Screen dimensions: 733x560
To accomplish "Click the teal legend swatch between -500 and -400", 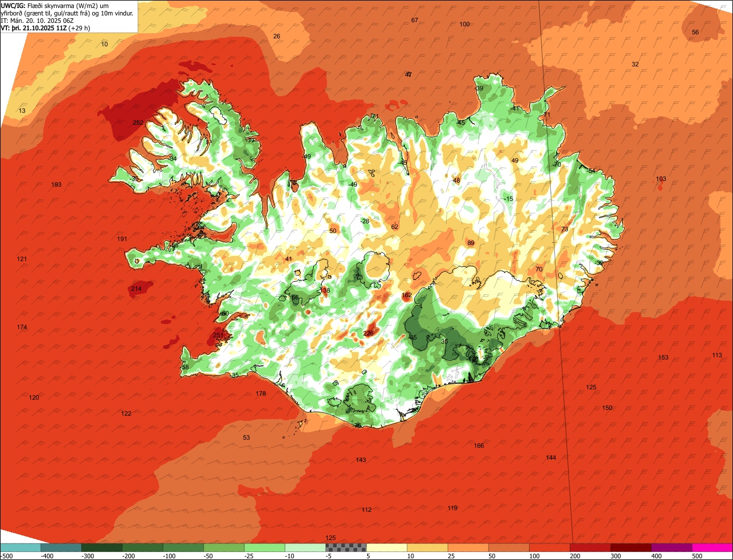I will pos(20,547).
